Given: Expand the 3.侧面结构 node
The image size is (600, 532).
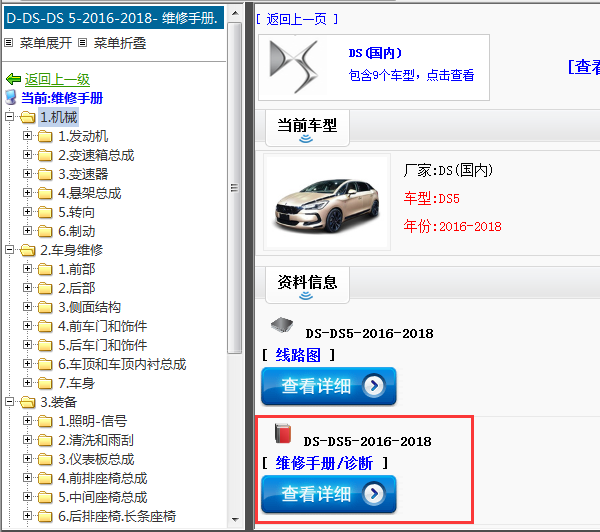Looking at the screenshot, I should click(27, 307).
